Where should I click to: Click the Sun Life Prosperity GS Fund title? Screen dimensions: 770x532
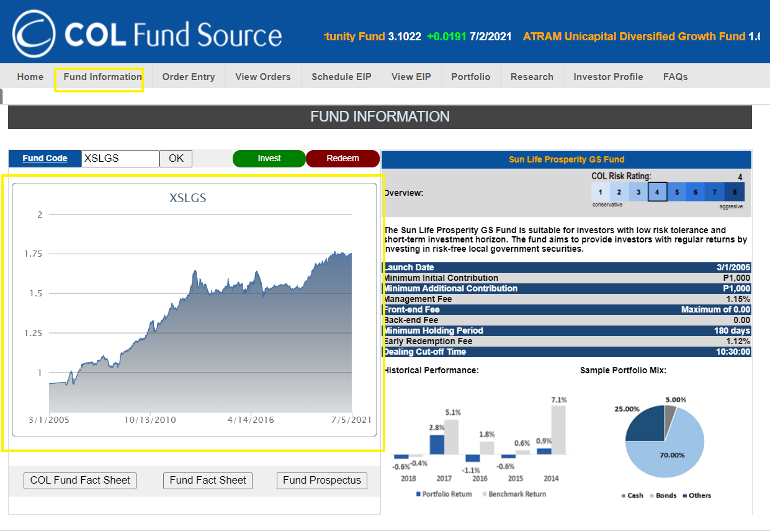click(x=566, y=159)
